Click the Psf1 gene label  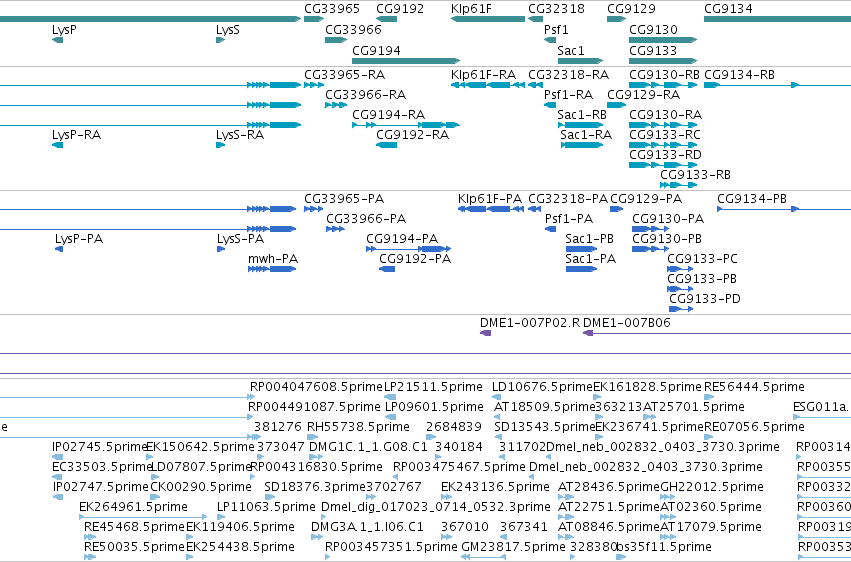pos(556,29)
